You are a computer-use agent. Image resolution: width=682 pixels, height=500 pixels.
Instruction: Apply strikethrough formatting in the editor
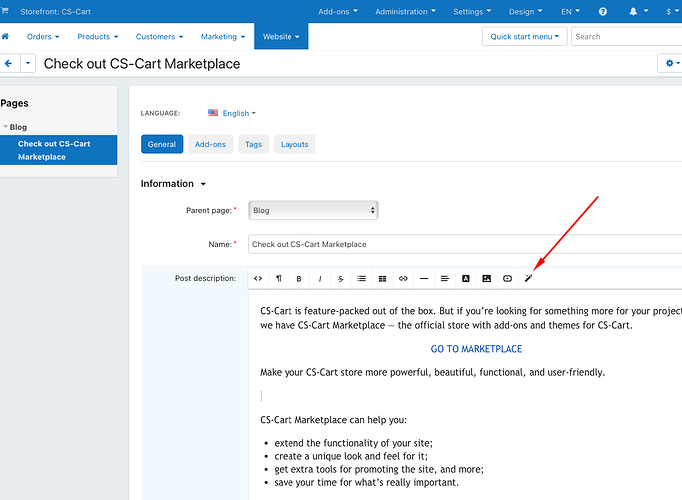(341, 278)
